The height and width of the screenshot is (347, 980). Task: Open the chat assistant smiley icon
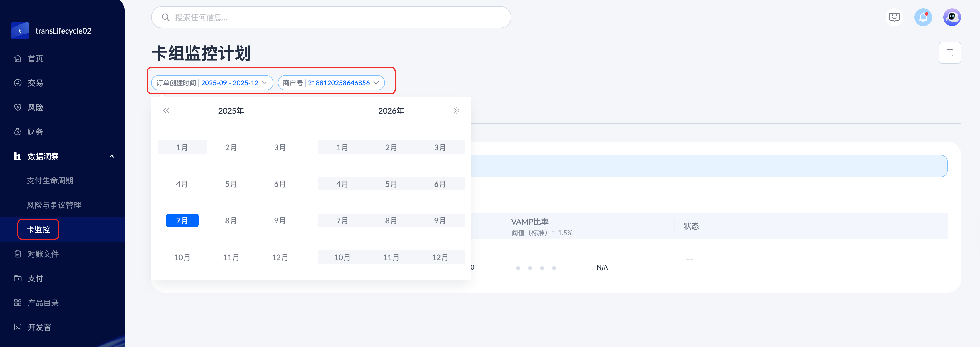pos(894,17)
